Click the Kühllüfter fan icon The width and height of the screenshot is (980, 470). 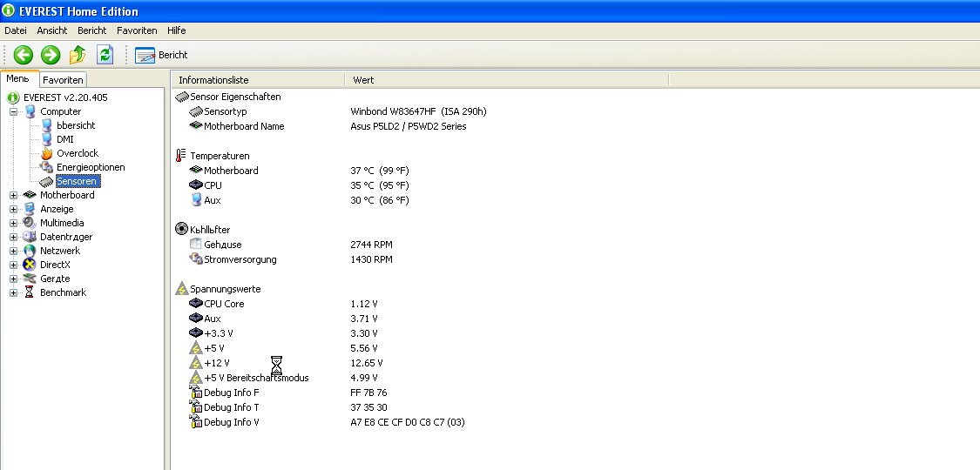coord(182,230)
